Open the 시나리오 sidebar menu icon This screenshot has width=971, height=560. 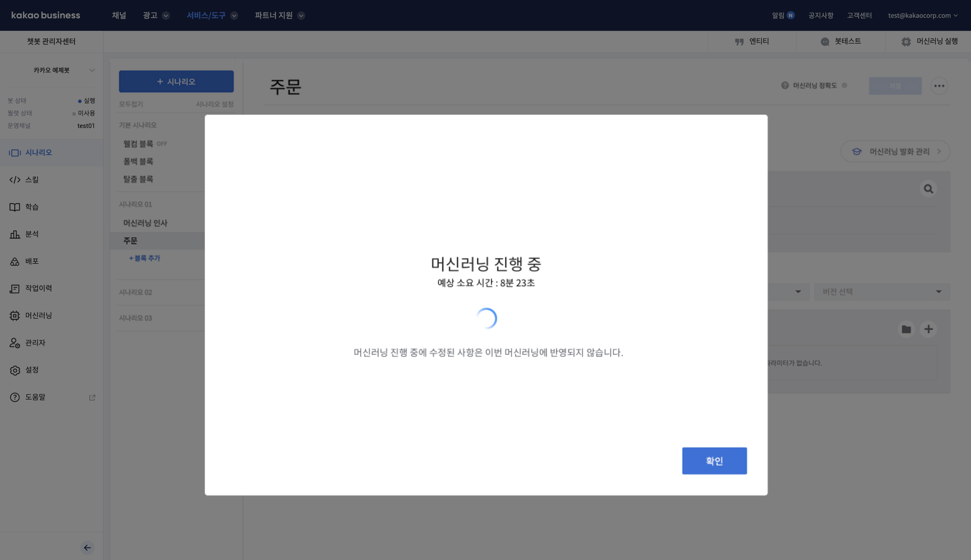(x=15, y=153)
